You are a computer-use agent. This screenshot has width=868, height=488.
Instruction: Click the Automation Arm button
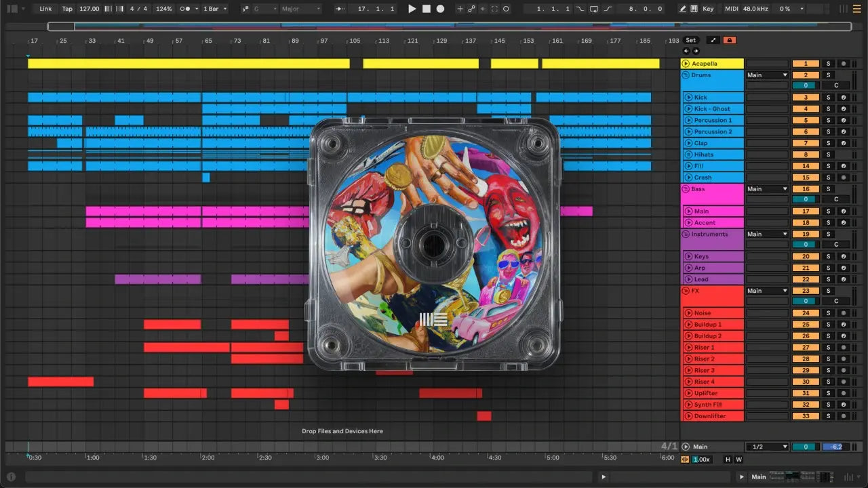coord(471,9)
